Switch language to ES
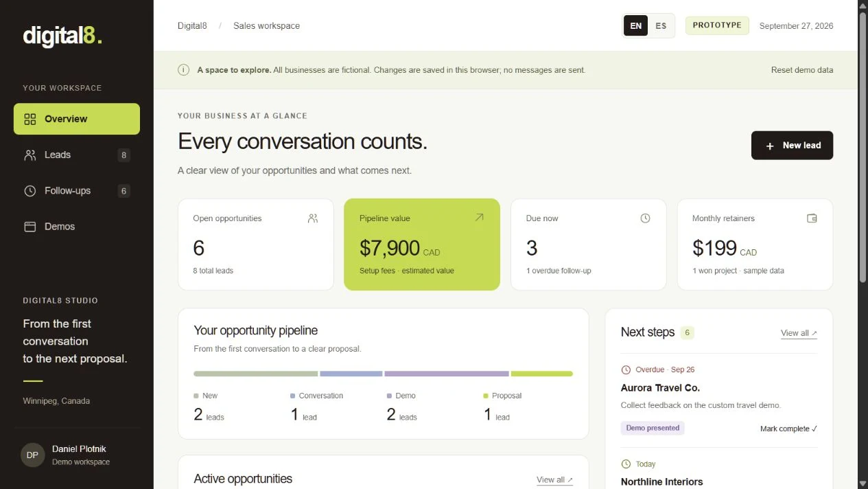The width and height of the screenshot is (868, 489). pos(661,26)
